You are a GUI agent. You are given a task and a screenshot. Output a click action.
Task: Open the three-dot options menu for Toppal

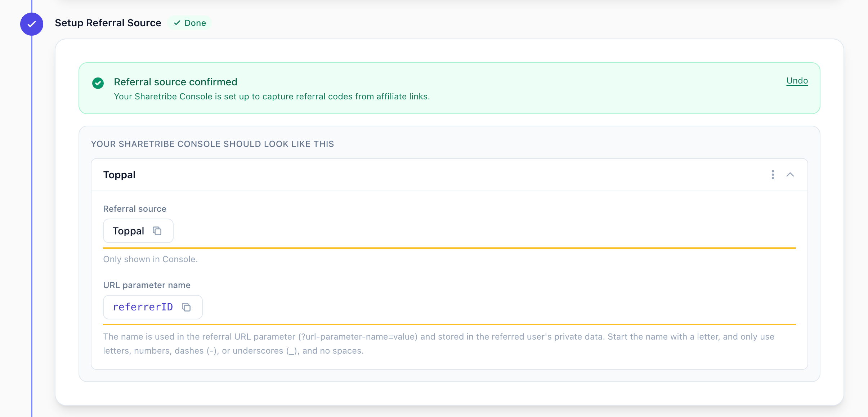click(773, 175)
